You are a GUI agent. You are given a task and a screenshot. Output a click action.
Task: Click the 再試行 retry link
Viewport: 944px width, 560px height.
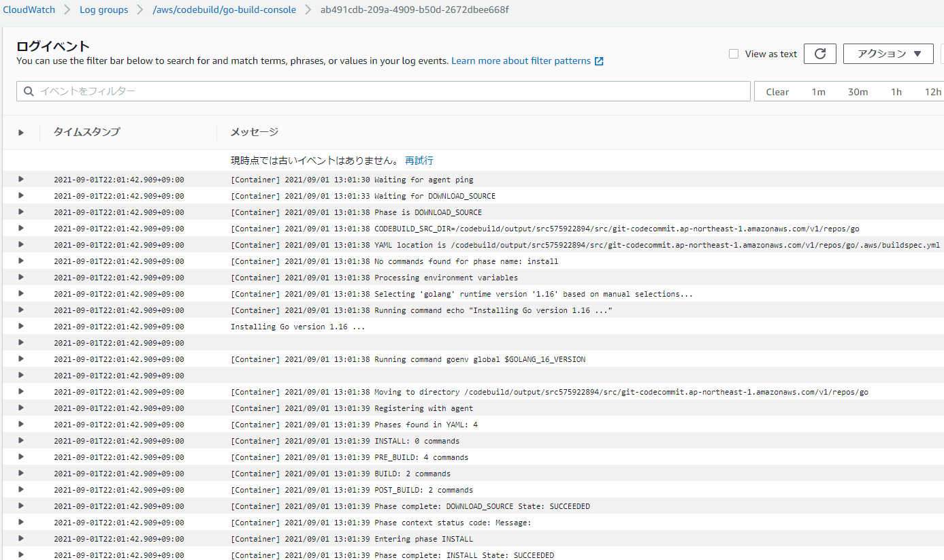pos(419,161)
